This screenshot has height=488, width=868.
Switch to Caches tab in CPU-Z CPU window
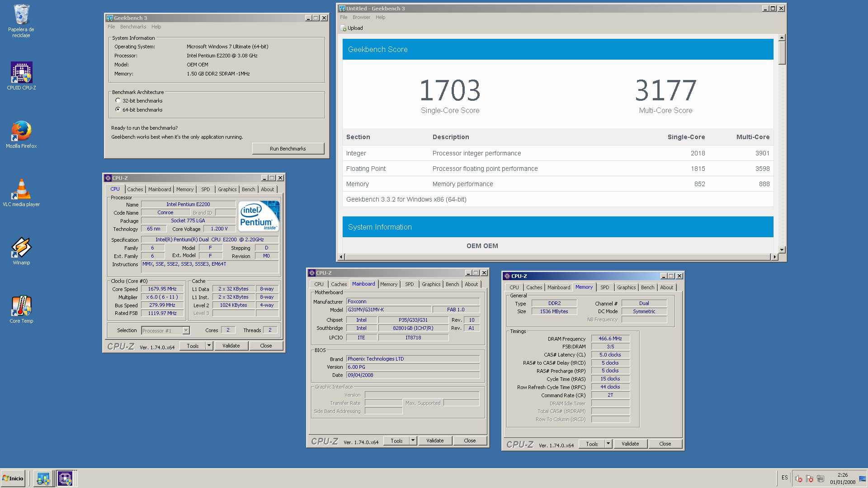[x=135, y=189]
